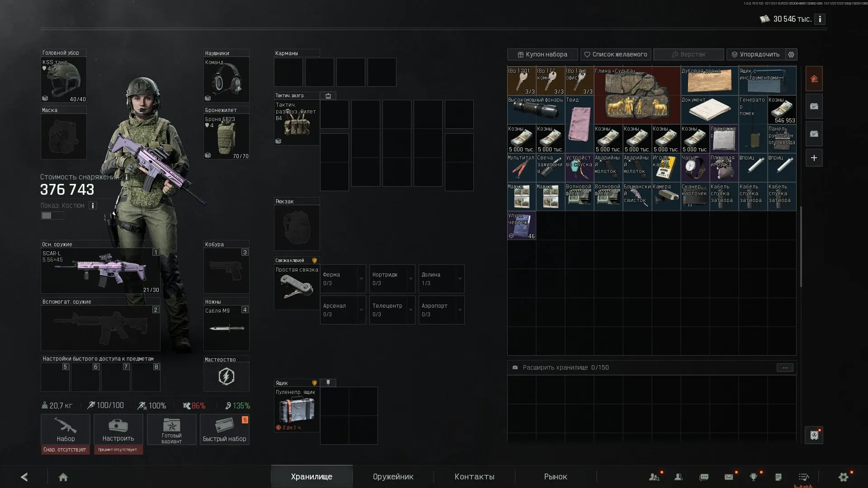
Task: Click the storage inventory scrollbar
Action: click(801, 246)
